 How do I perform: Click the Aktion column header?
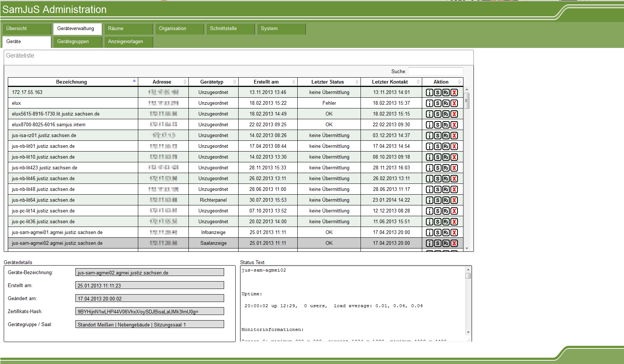click(443, 82)
